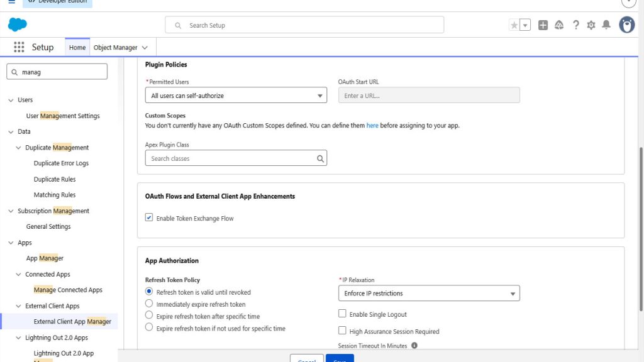
Task: Enable Single Logout checkbox
Action: 342,314
